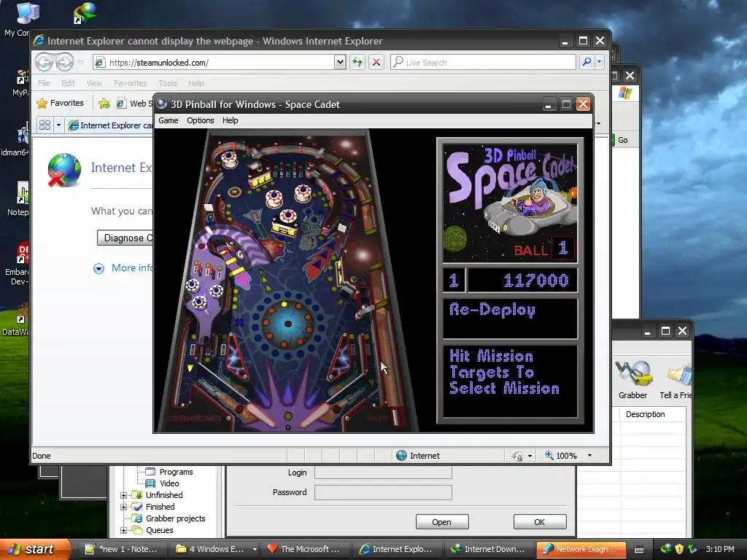Viewport: 747px width, 560px height.
Task: Open the Options menu in 3D Pinball
Action: pyautogui.click(x=200, y=120)
